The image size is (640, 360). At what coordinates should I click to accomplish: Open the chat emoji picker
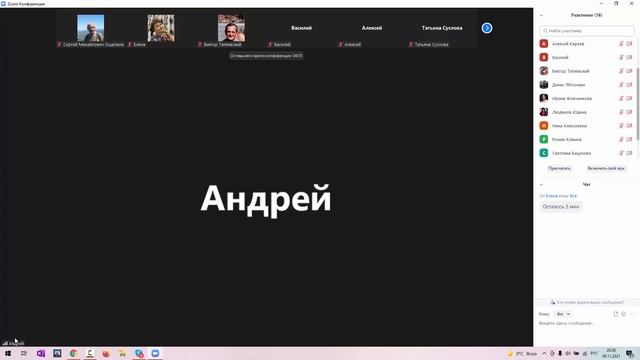pos(623,314)
